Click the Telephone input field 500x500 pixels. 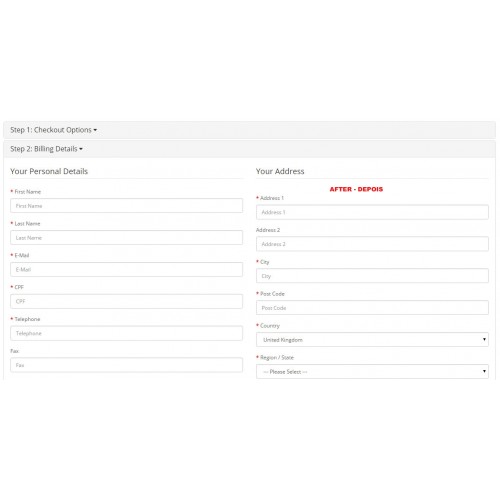tap(126, 333)
